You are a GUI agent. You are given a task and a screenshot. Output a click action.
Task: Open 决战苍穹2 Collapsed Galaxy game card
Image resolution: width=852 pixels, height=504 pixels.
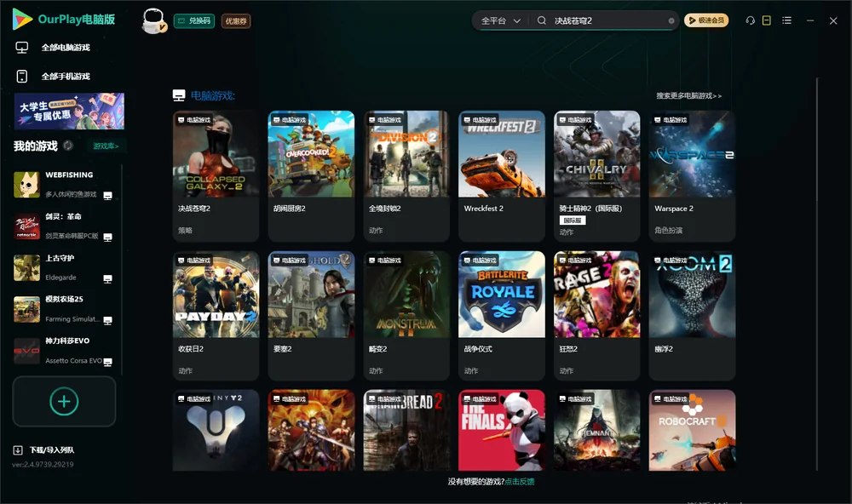216,176
